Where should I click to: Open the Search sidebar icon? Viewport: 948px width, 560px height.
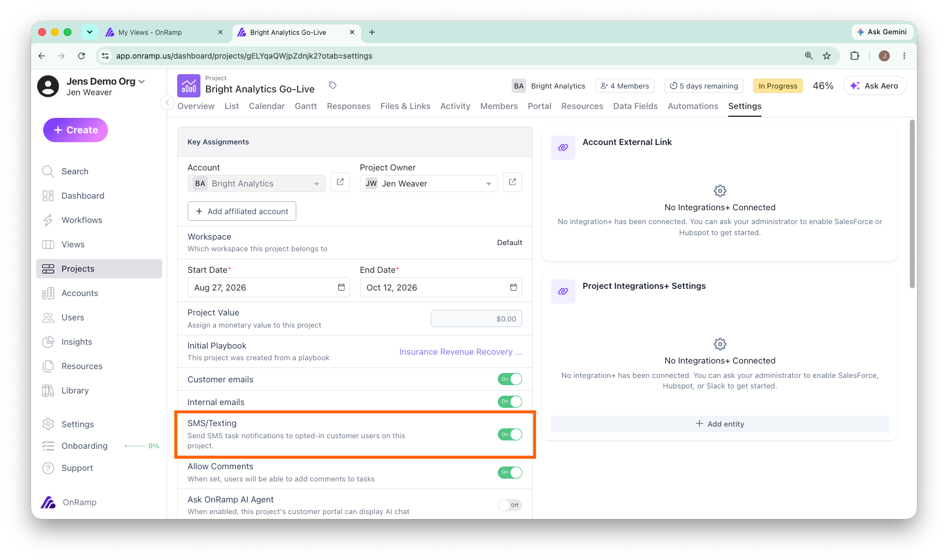[x=48, y=172]
